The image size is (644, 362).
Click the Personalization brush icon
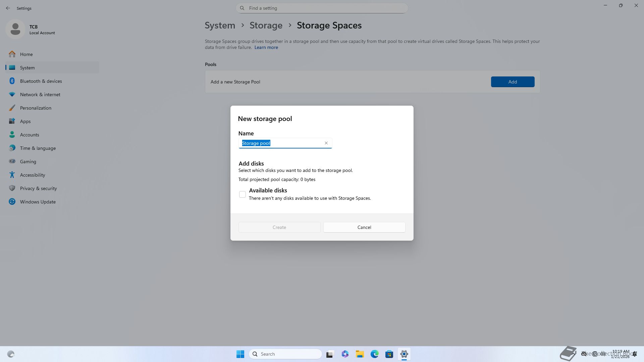(12, 108)
